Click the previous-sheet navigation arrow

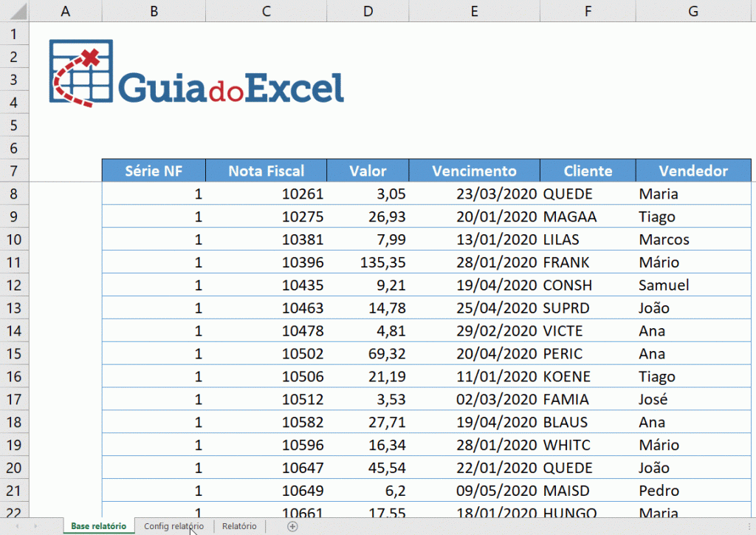(x=16, y=526)
